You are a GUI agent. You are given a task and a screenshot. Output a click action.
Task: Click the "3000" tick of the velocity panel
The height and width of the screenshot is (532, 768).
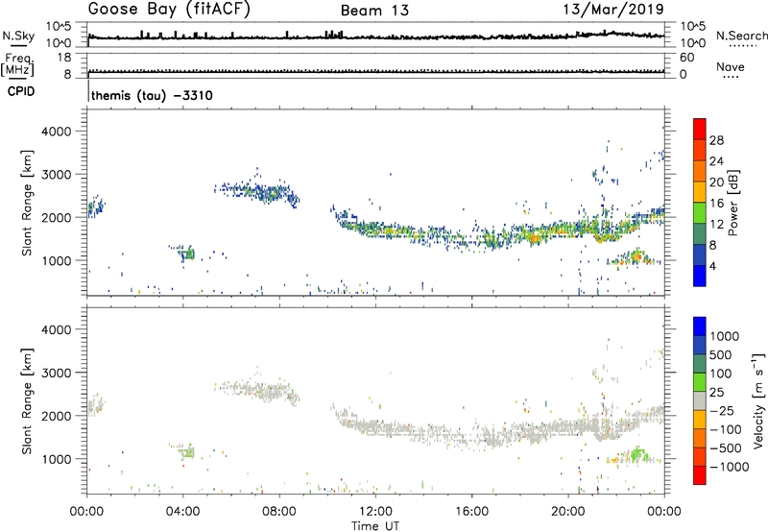click(57, 373)
